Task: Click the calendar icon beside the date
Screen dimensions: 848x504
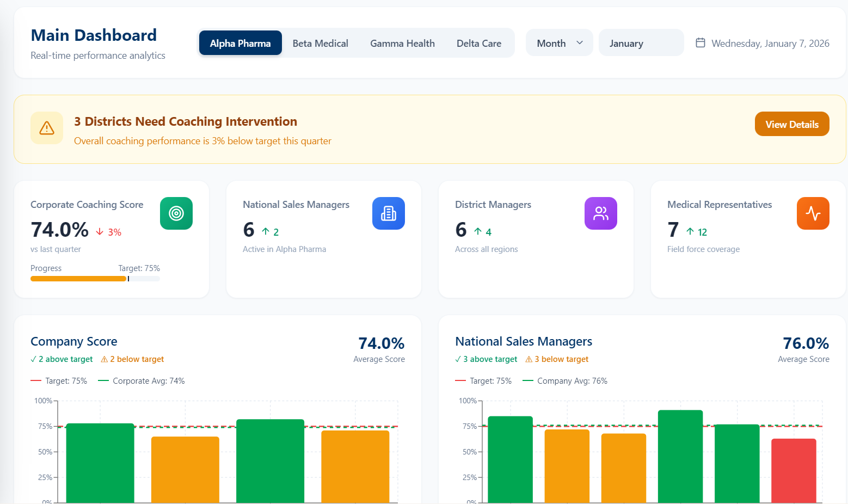Action: point(700,43)
